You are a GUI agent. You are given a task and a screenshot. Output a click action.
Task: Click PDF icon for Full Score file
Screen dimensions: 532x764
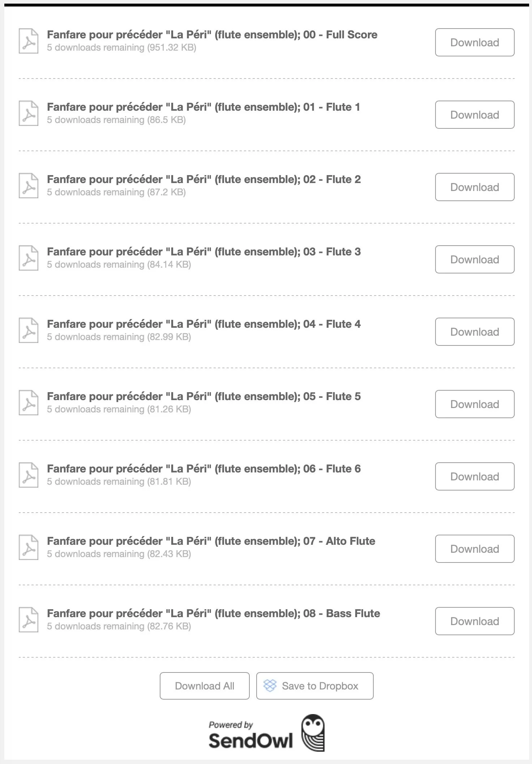(29, 41)
